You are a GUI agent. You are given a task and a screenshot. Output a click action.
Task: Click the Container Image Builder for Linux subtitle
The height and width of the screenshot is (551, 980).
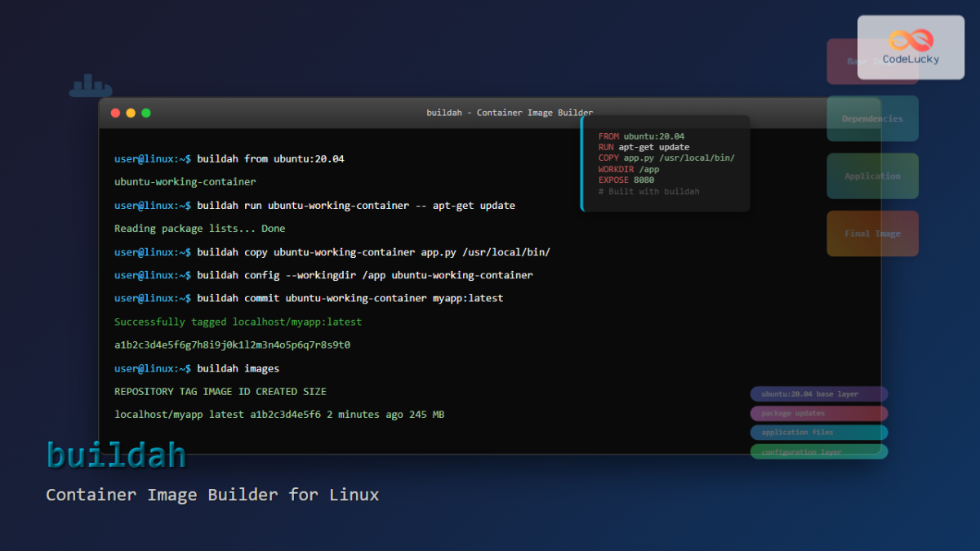[x=212, y=495]
